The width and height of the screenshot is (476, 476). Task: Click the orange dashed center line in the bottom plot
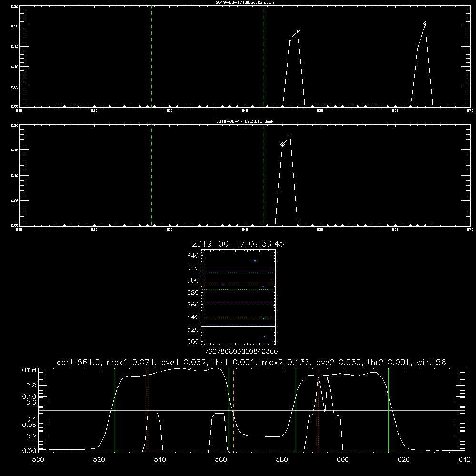pyautogui.click(x=233, y=410)
